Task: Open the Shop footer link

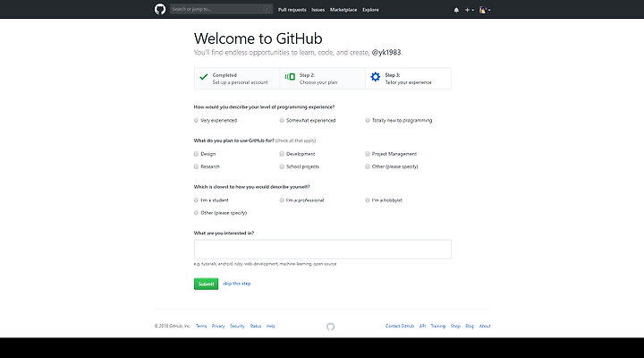Action: pyautogui.click(x=455, y=326)
